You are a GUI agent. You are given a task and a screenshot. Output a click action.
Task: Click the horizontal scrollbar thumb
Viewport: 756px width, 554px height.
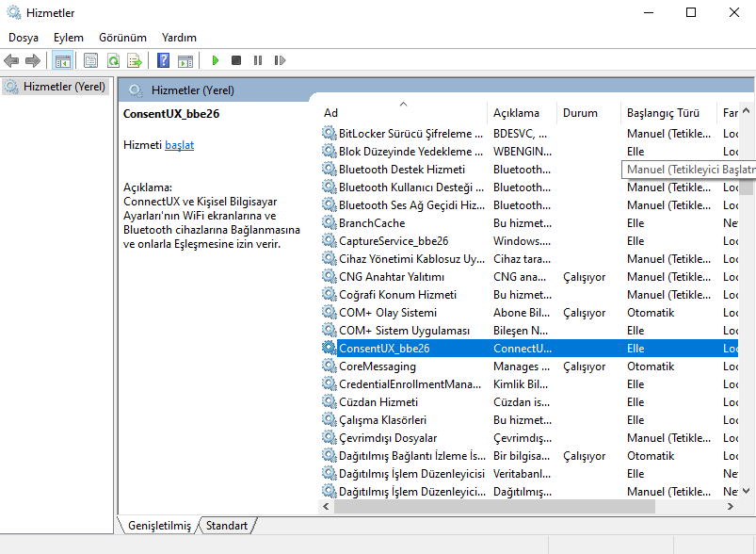pos(494,506)
